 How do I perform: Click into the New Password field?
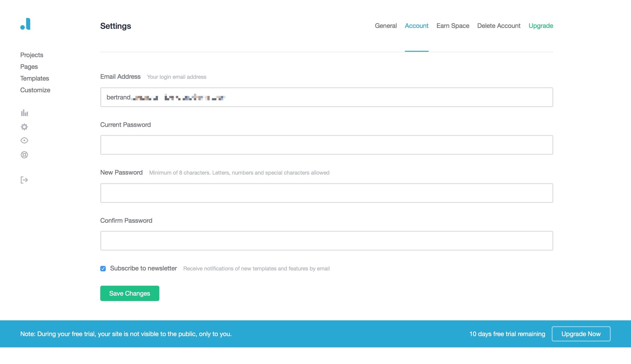pyautogui.click(x=327, y=193)
